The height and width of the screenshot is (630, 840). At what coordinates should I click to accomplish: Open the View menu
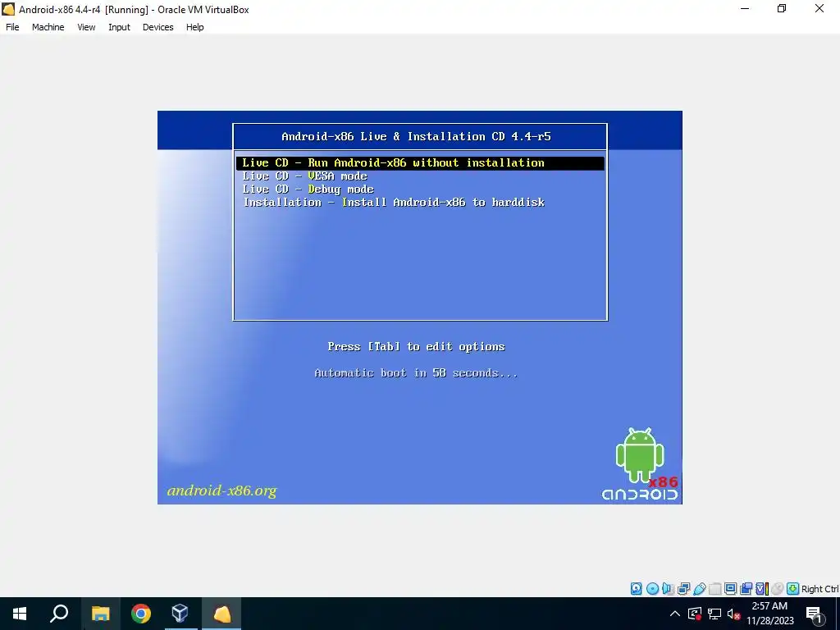click(86, 27)
